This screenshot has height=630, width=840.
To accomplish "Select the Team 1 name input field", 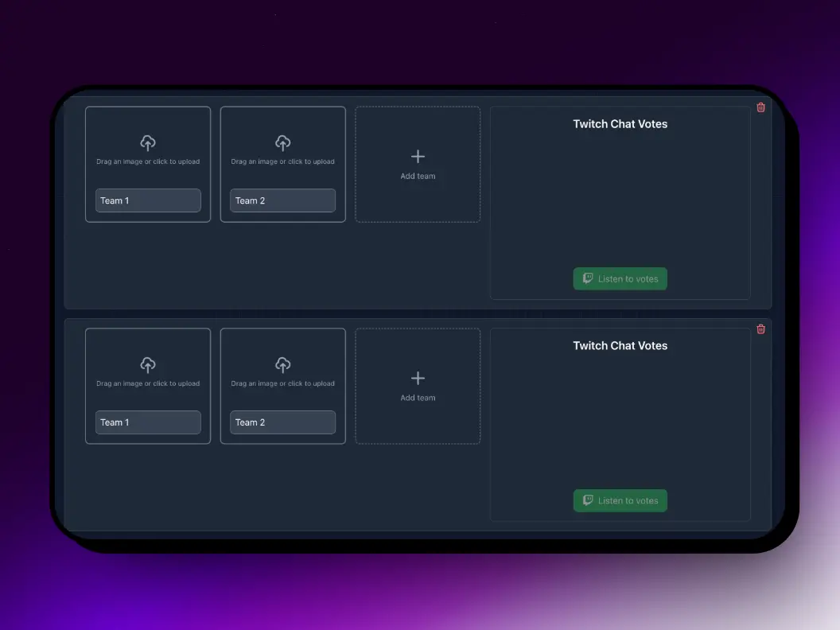I will pos(148,200).
